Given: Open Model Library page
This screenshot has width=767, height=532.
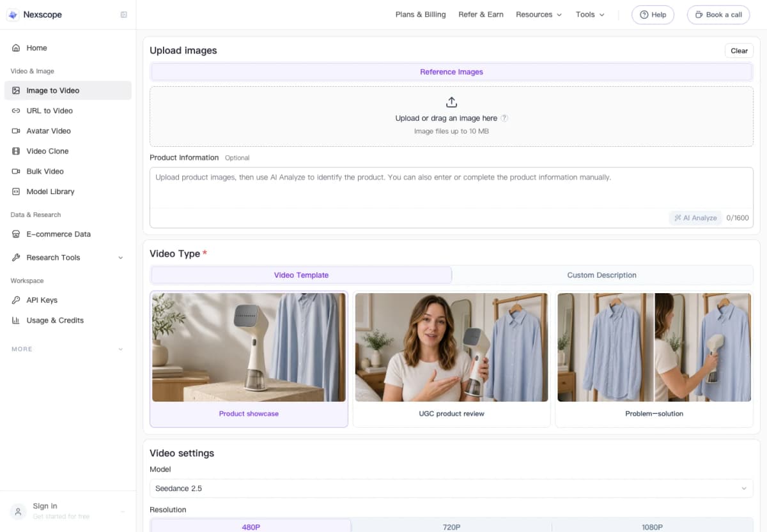Looking at the screenshot, I should point(68,192).
